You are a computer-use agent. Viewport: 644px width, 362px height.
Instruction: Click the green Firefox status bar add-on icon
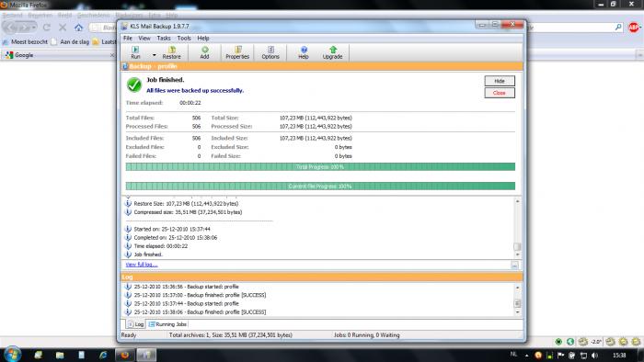click(558, 342)
